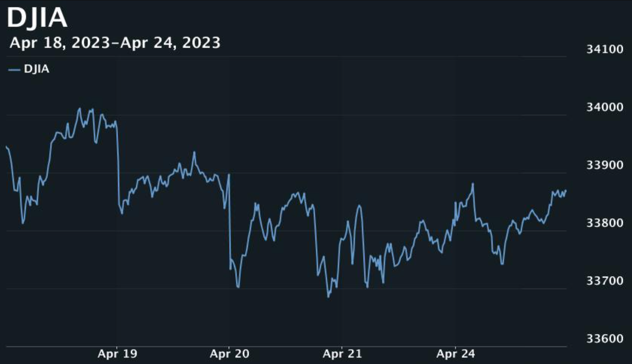Click the 33800 y-axis label
The height and width of the screenshot is (364, 632).
(x=605, y=222)
